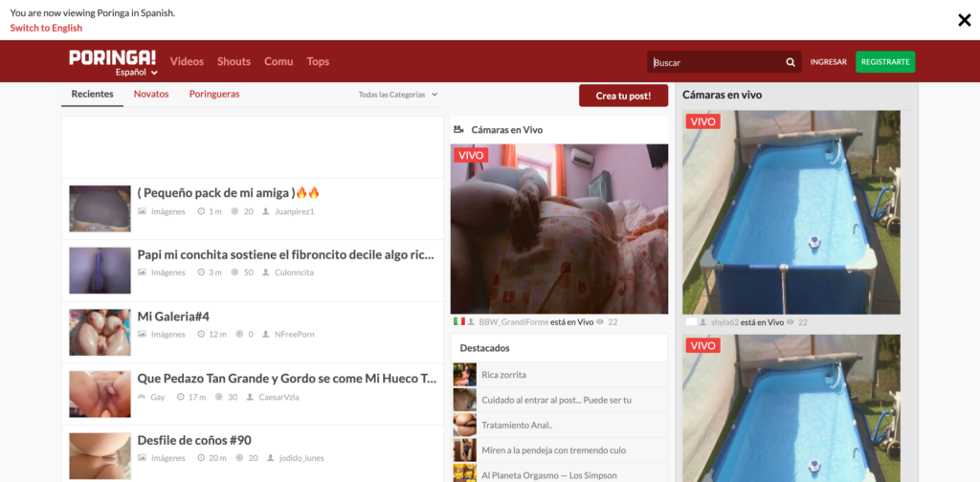Click the magnifying glass search icon
Image resolution: width=980 pixels, height=482 pixels.
791,62
